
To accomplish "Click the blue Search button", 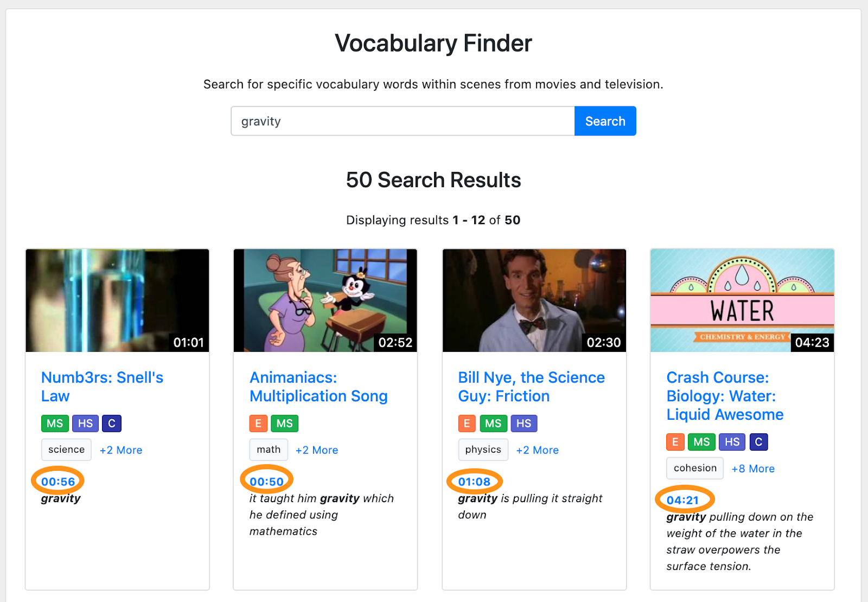I will tap(605, 121).
